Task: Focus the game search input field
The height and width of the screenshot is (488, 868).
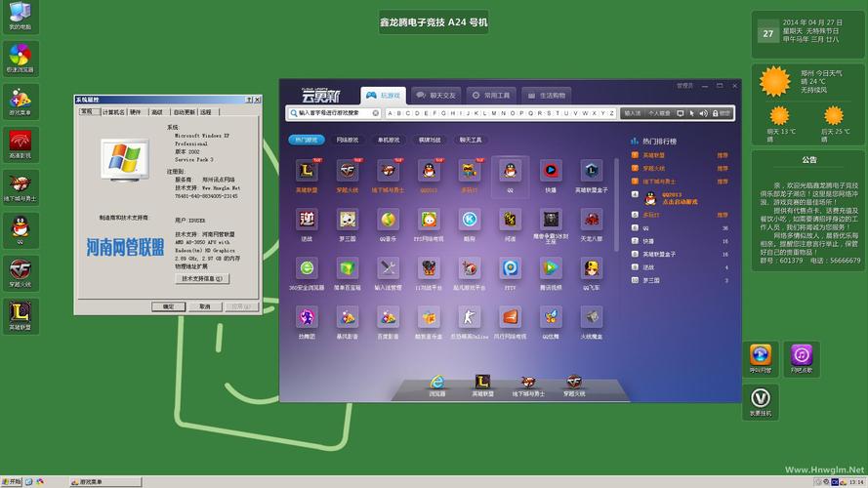Action: tap(334, 113)
